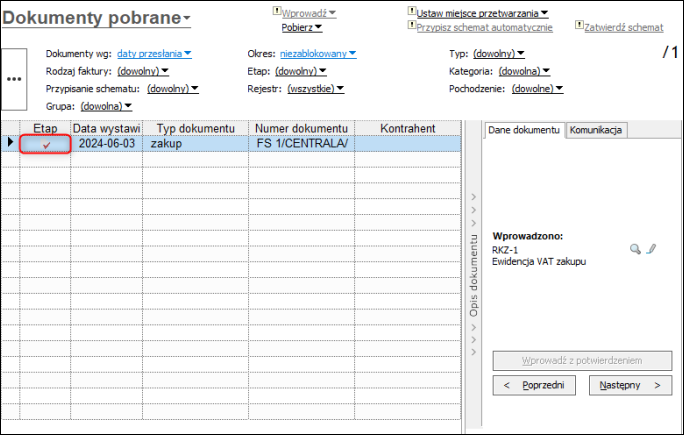
Task: Open the Kategoria (dowolna) filter
Action: coord(524,71)
